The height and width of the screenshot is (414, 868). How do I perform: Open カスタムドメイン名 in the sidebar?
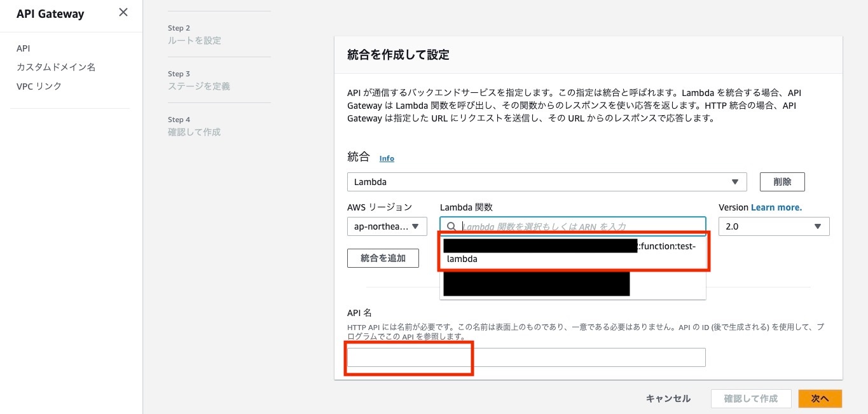56,67
